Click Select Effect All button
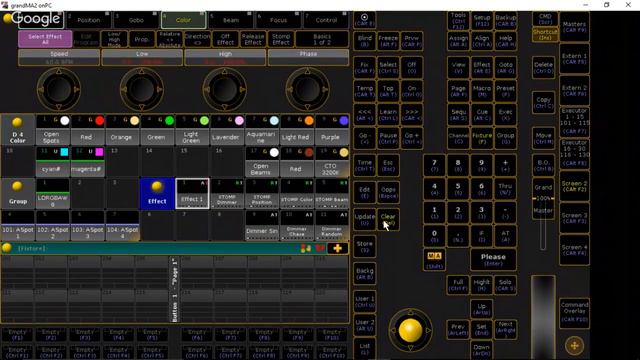Image resolution: width=640 pixels, height=360 pixels. tap(45, 39)
